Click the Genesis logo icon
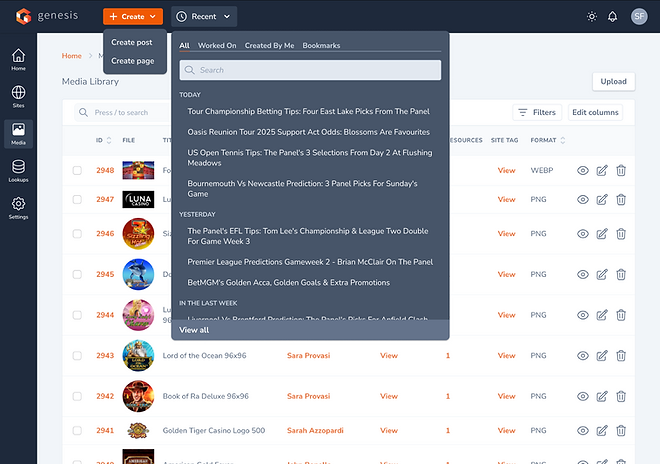The image size is (660, 464). (x=24, y=16)
